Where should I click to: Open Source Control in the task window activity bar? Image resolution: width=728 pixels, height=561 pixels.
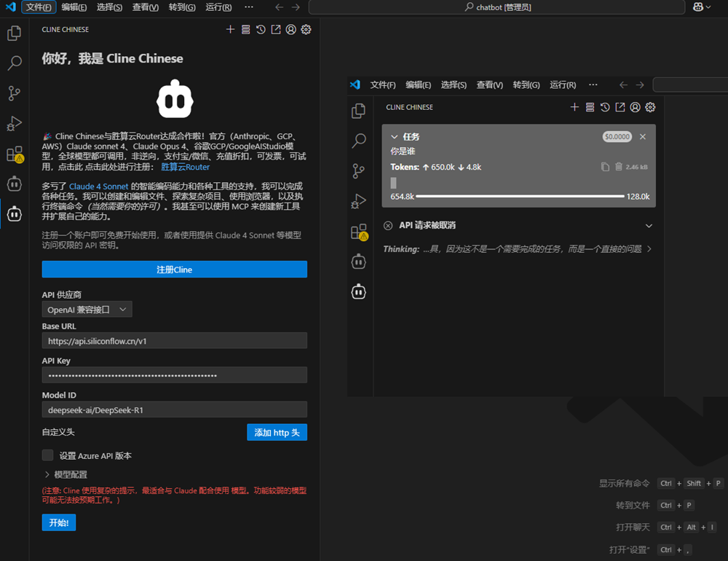click(x=358, y=170)
